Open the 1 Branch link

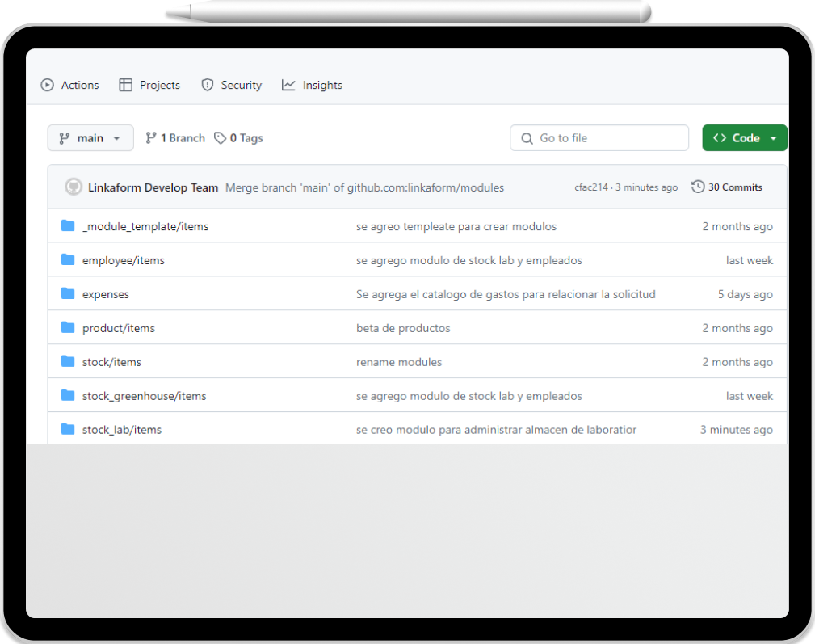tap(175, 137)
